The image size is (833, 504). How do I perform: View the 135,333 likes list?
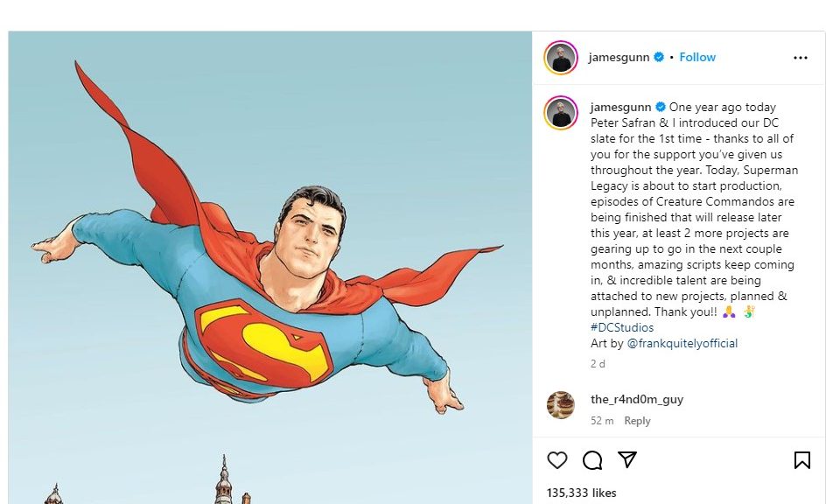point(581,493)
